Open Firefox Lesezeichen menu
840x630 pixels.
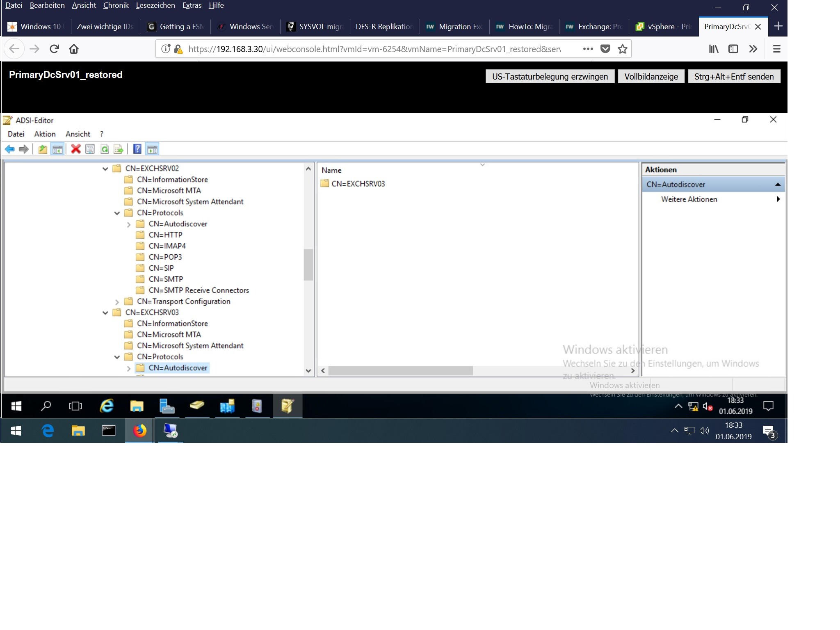(155, 5)
